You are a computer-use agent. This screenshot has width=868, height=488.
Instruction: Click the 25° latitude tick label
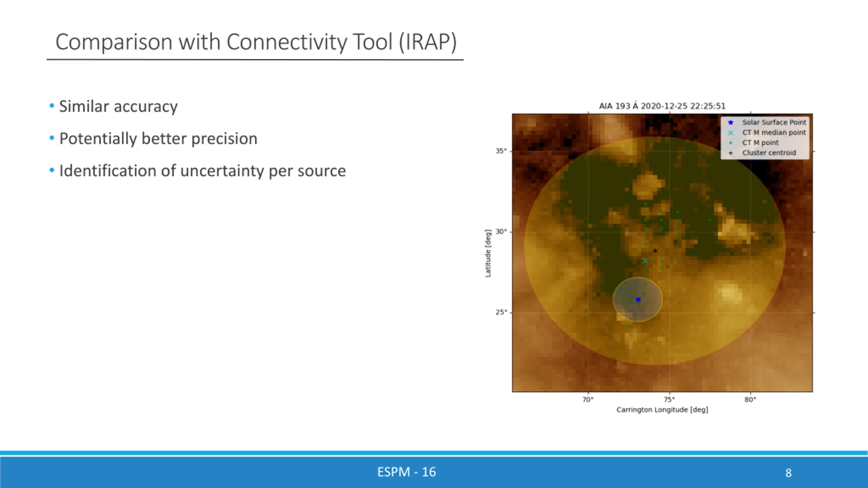[501, 312]
